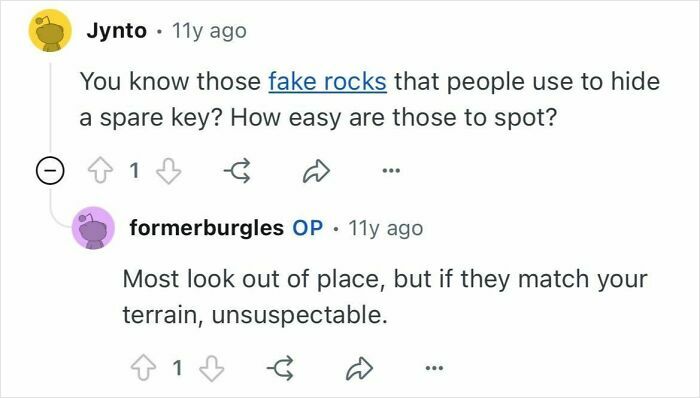Upvote Jynto's comment
Image resolution: width=700 pixels, height=398 pixels.
(100, 171)
